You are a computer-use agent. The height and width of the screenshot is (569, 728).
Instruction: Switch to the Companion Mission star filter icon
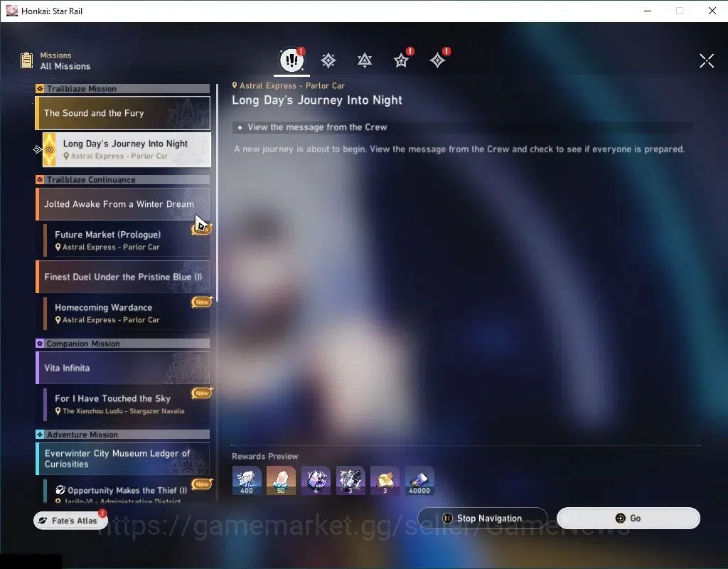pos(401,60)
